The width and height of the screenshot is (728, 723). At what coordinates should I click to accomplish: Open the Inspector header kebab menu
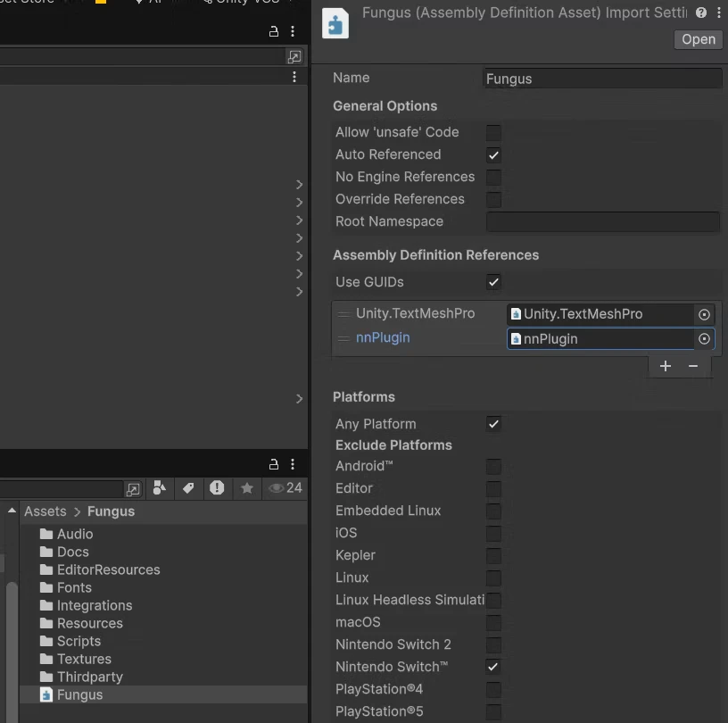[x=719, y=12]
